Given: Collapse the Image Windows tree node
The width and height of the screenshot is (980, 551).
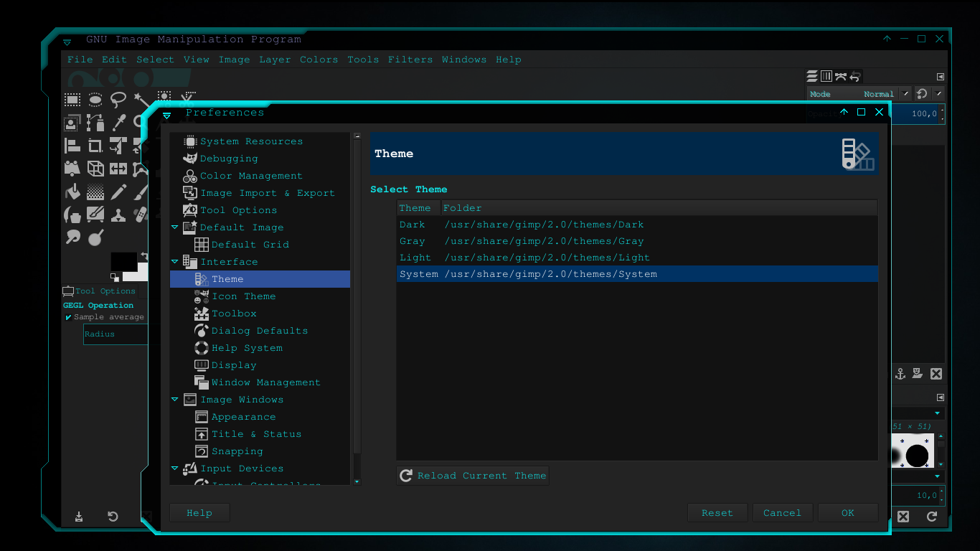Looking at the screenshot, I should (174, 400).
